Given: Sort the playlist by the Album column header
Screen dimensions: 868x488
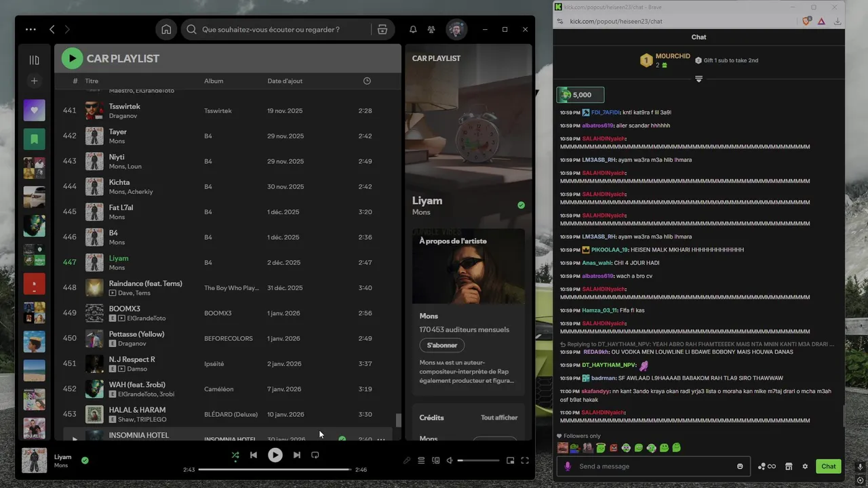Looking at the screenshot, I should (214, 81).
